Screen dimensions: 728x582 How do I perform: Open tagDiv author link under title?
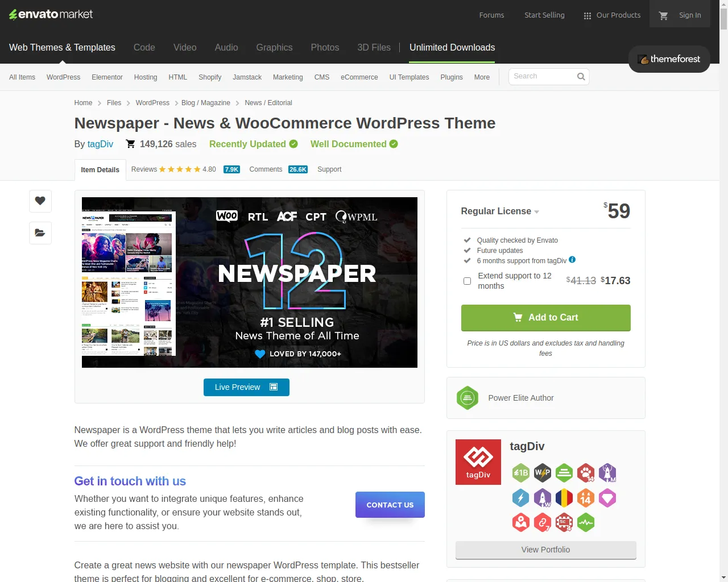click(x=100, y=144)
